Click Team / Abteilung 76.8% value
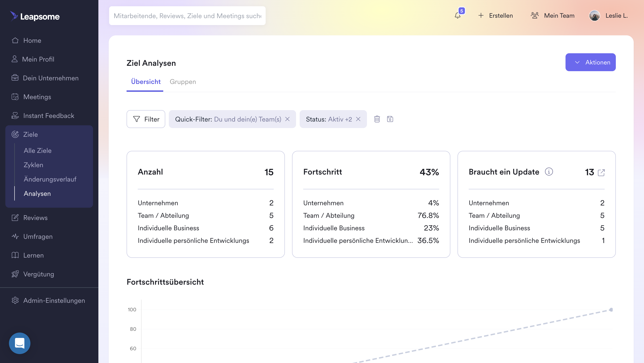 pyautogui.click(x=428, y=215)
